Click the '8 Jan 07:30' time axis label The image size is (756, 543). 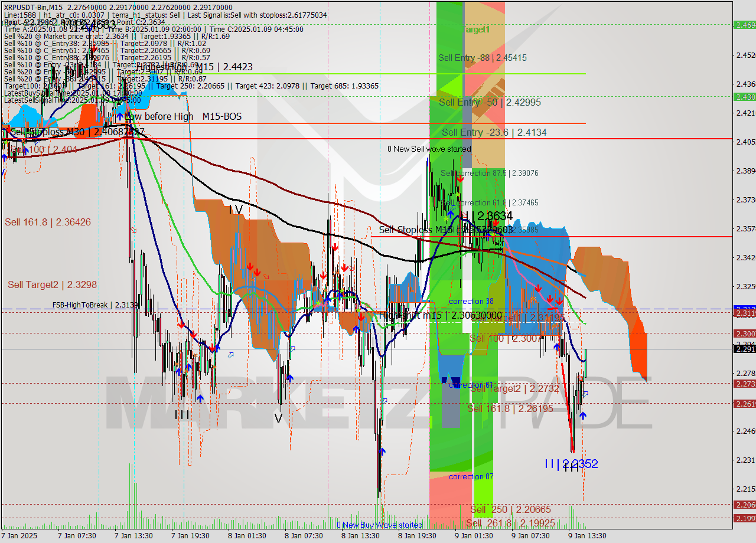304,536
